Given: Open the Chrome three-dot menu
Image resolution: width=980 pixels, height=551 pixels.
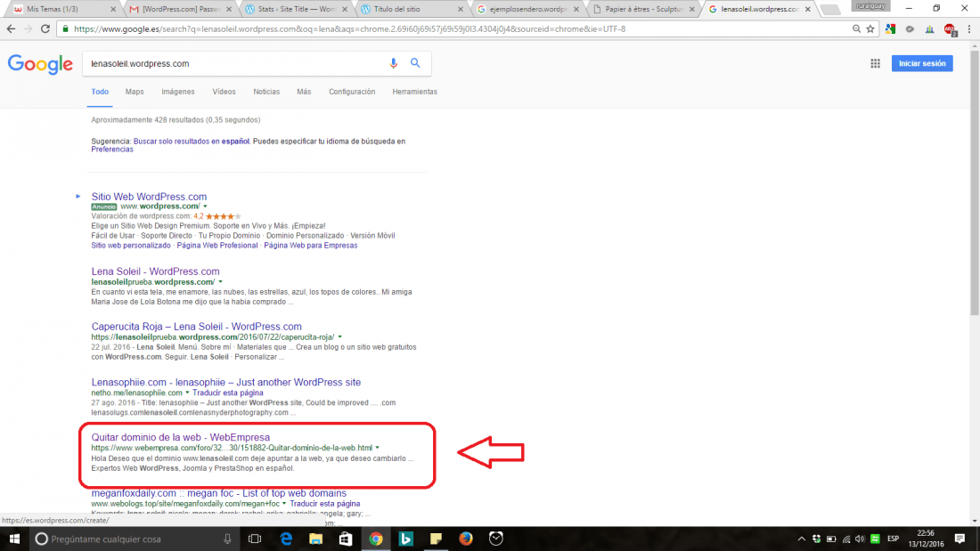Looking at the screenshot, I should pos(969,28).
